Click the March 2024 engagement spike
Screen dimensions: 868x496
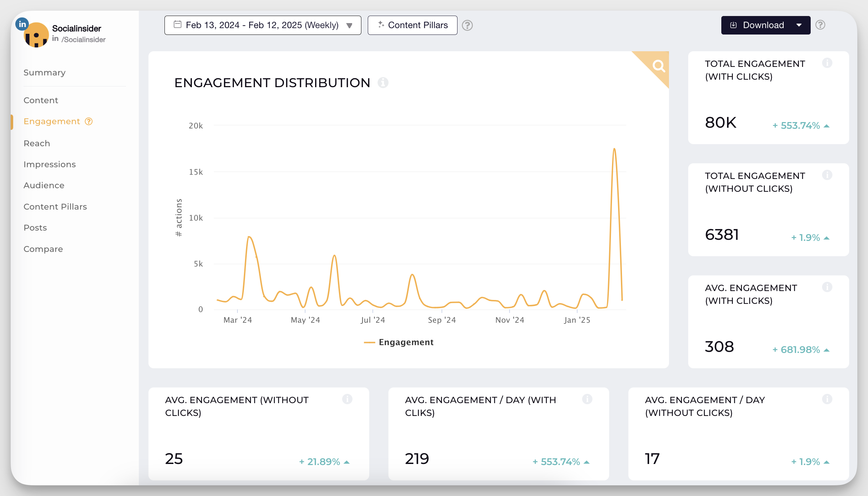coord(249,237)
